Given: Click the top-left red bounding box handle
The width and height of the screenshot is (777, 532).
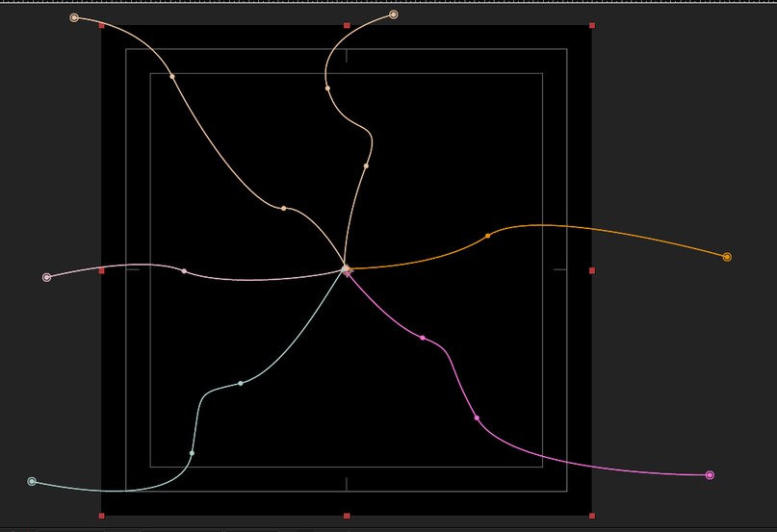Looking at the screenshot, I should (x=102, y=26).
